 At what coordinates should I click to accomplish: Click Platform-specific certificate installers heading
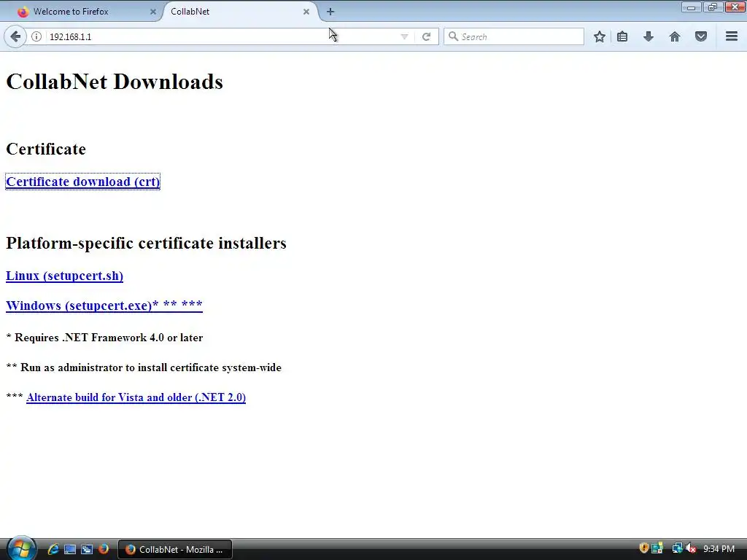pos(146,243)
